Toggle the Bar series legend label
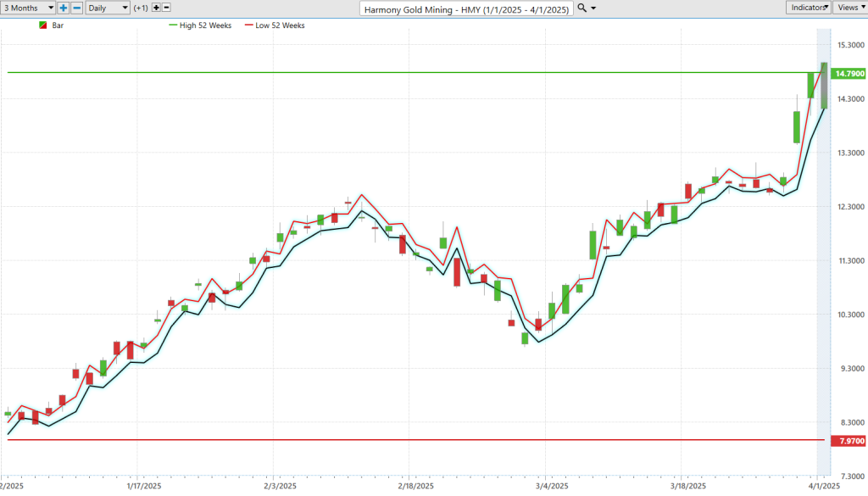 (x=58, y=25)
